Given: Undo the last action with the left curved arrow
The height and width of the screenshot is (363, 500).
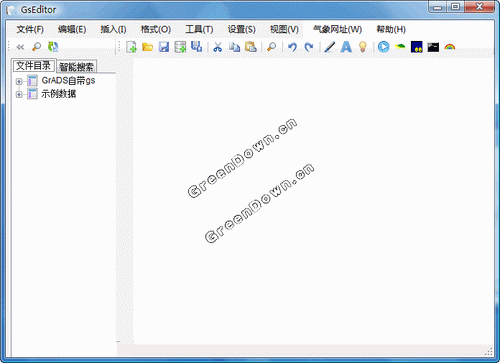Looking at the screenshot, I should pyautogui.click(x=292, y=47).
